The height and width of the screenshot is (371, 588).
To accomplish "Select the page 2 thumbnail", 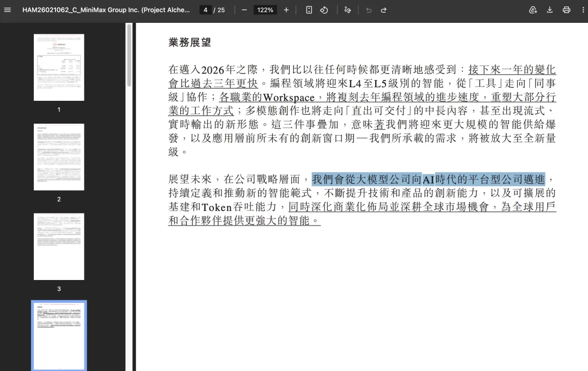I will pyautogui.click(x=59, y=157).
